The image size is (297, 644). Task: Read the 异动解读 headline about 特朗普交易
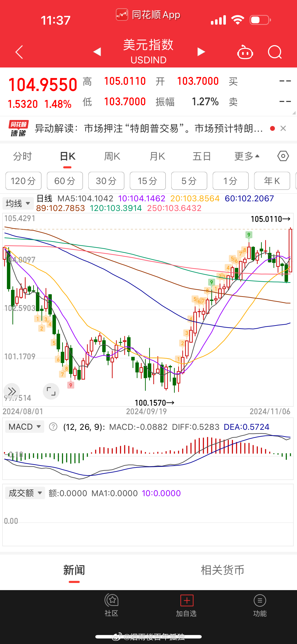point(148,128)
